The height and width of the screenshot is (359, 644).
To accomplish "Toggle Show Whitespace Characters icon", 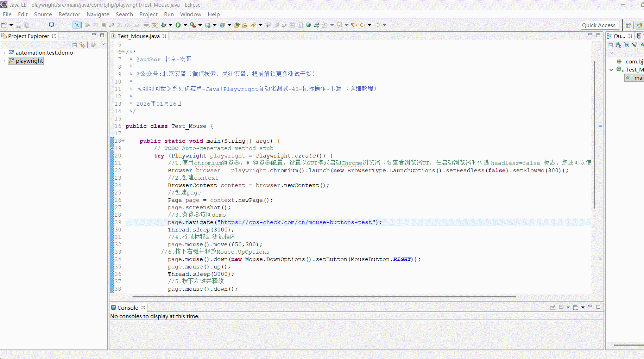I will tap(300, 25).
